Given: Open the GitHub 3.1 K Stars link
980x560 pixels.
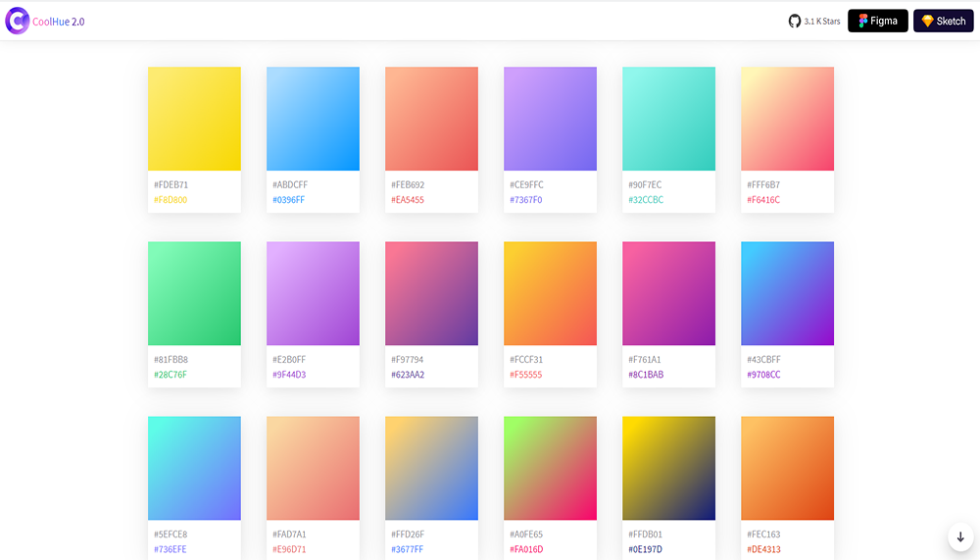Looking at the screenshot, I should point(814,21).
